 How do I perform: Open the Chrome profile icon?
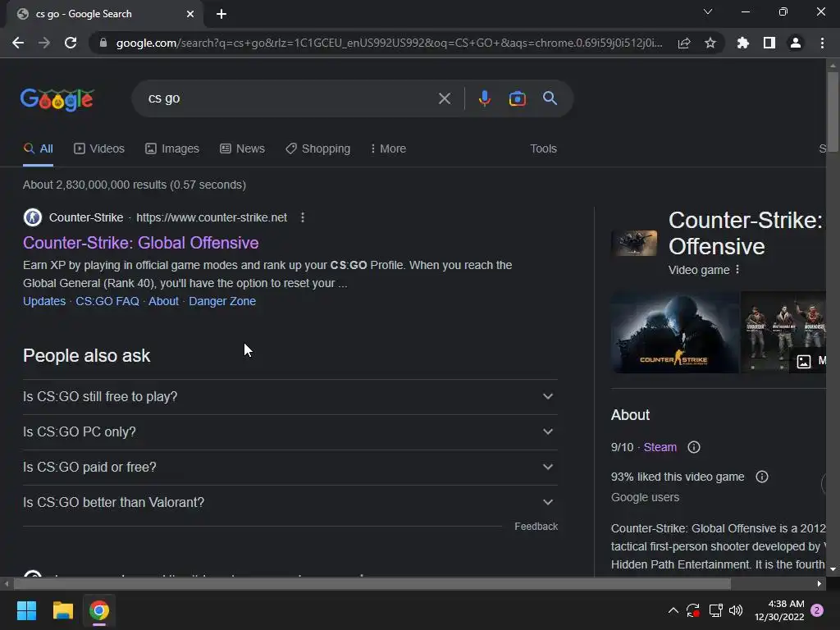pyautogui.click(x=796, y=43)
